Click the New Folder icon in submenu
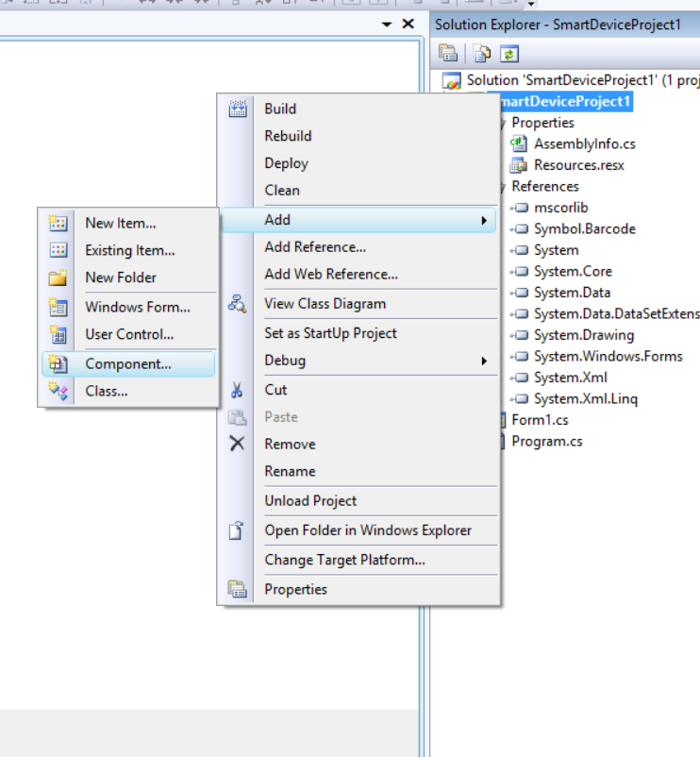This screenshot has height=757, width=700. click(x=58, y=278)
